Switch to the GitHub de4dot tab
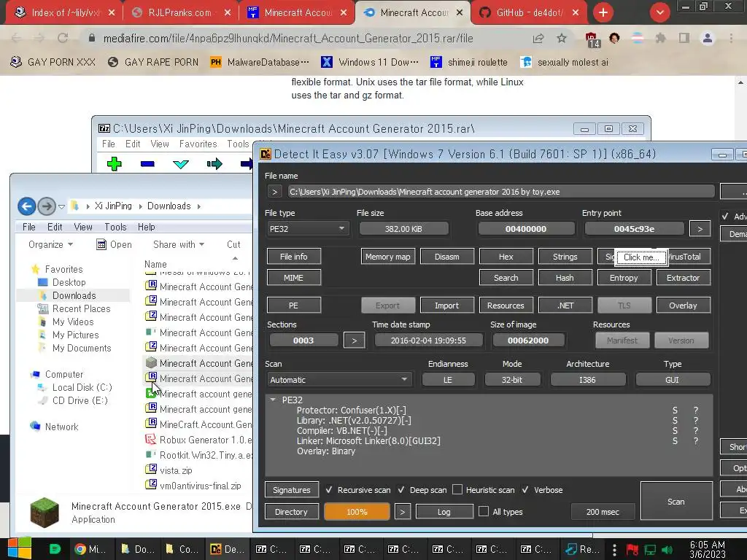This screenshot has height=560, width=747. point(530,12)
